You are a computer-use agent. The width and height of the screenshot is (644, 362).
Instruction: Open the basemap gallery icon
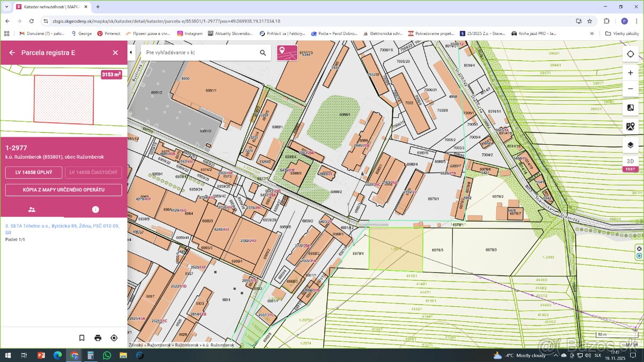coord(630,127)
